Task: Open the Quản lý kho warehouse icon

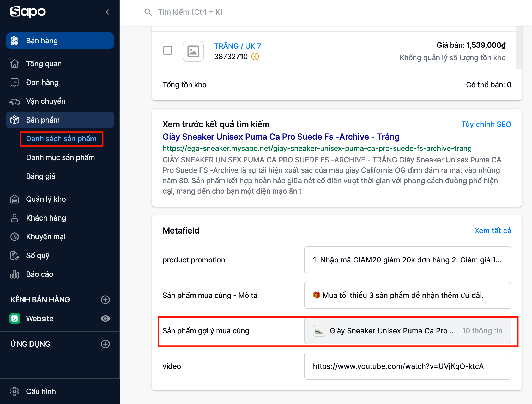Action: tap(15, 199)
